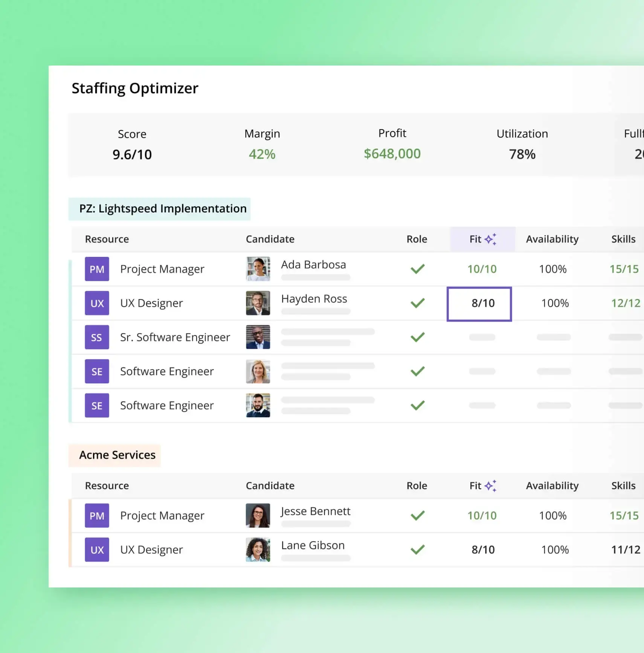Image resolution: width=644 pixels, height=653 pixels.
Task: Open the Staffing Optimizer header menu
Action: tap(134, 88)
